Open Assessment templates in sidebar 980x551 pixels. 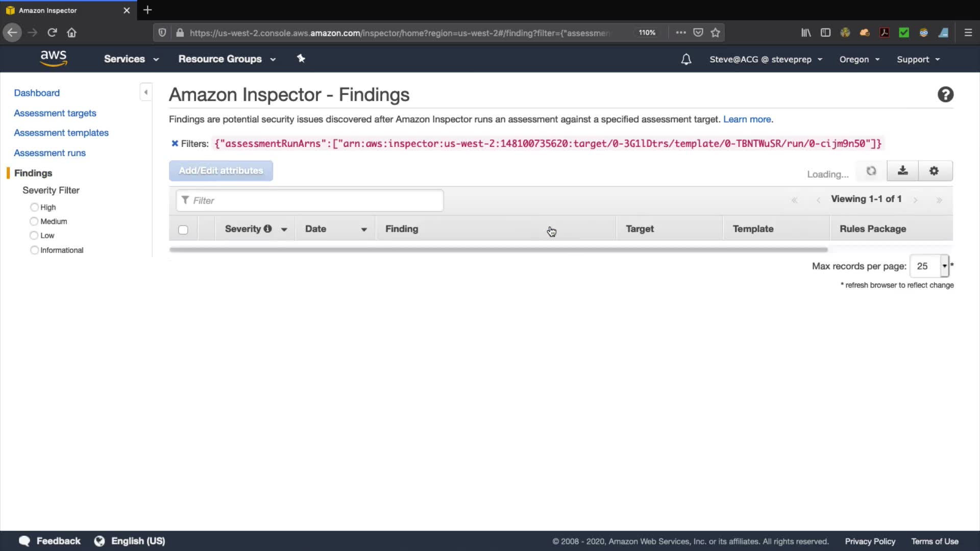(x=61, y=133)
